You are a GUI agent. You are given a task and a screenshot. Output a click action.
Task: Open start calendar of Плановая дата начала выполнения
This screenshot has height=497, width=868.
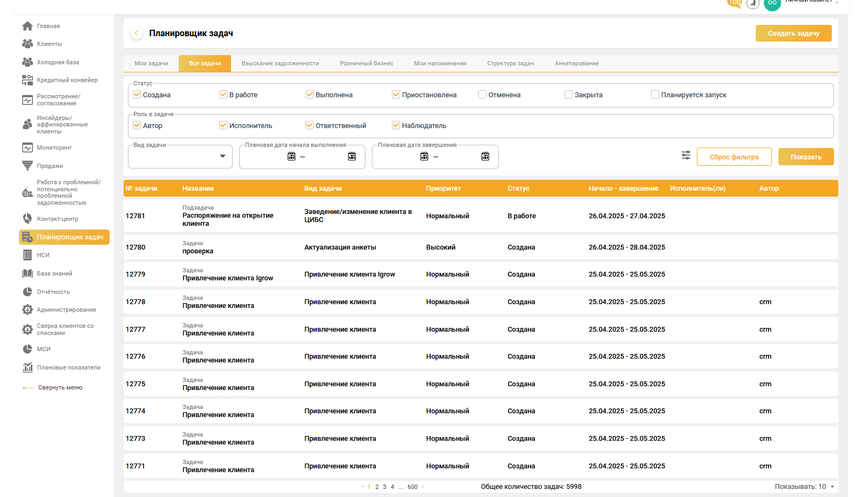[x=291, y=156]
